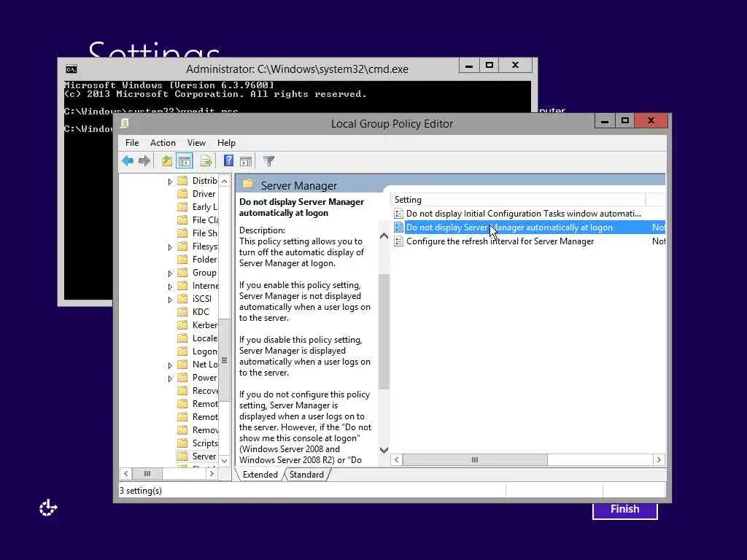Expand the Distrib tree node

click(170, 182)
